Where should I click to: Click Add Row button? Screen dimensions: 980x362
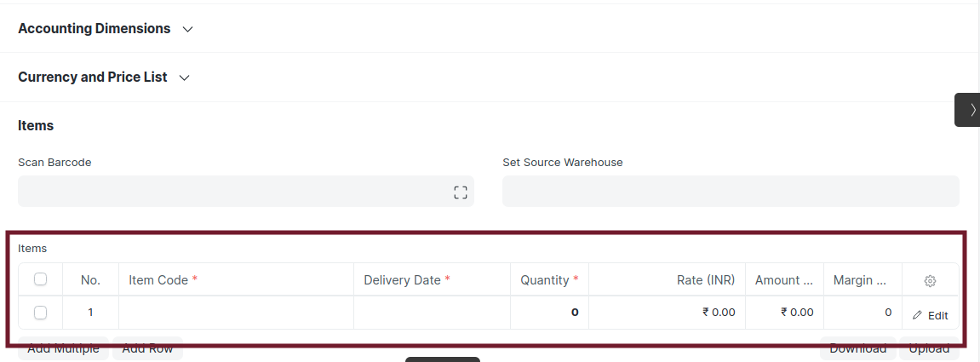147,348
